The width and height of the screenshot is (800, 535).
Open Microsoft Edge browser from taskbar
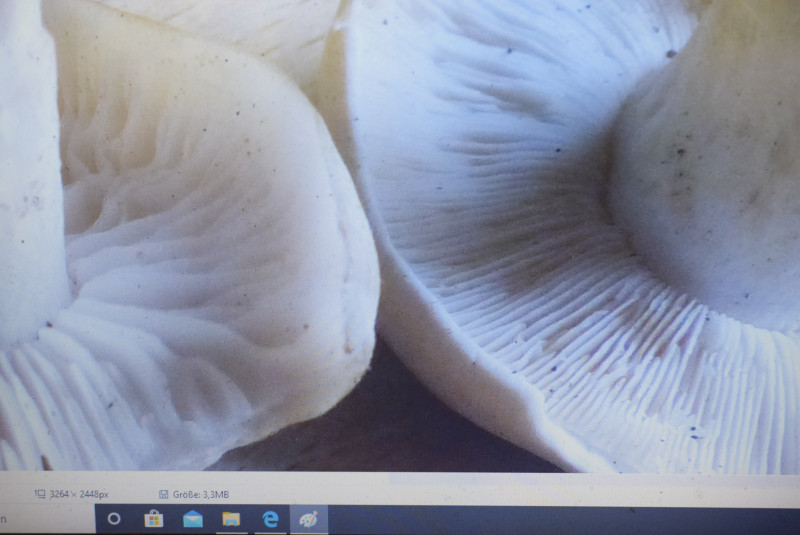coord(270,519)
